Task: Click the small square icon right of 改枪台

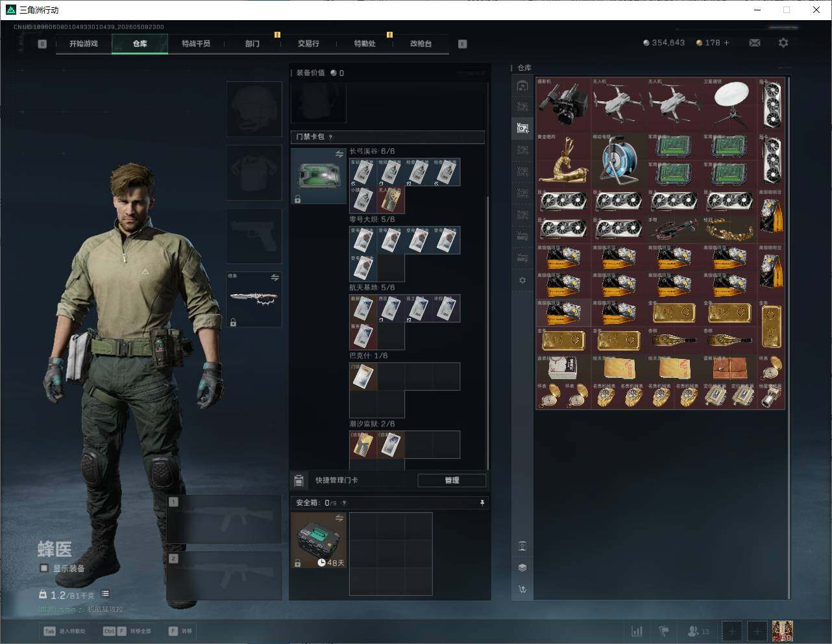Action: coord(463,44)
